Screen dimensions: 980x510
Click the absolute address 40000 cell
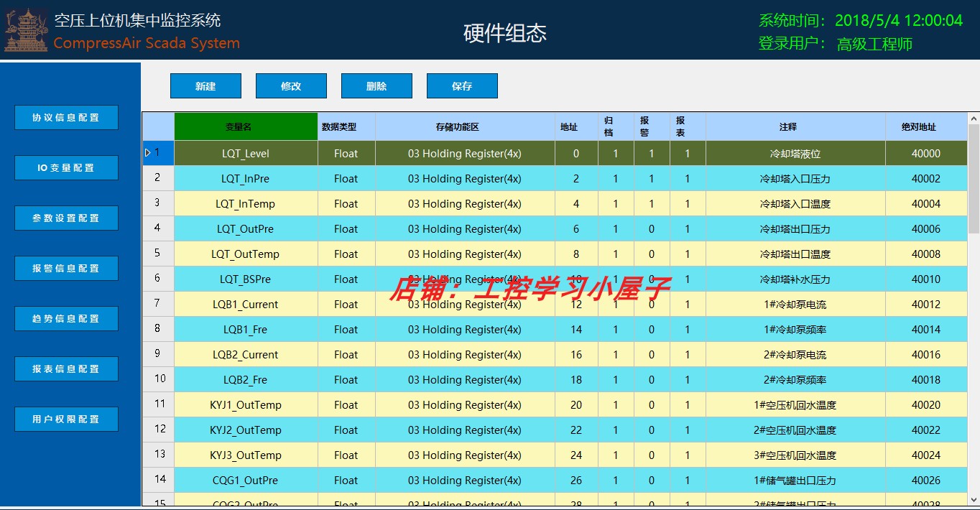[926, 153]
